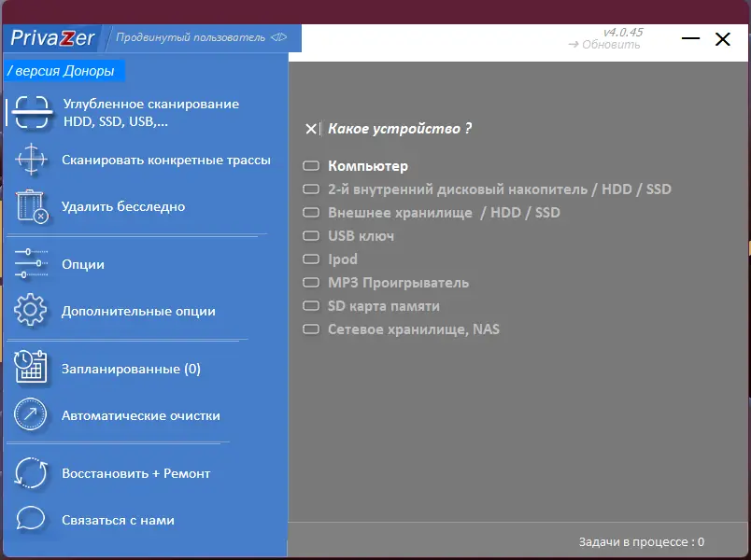Open Удалить бесследно menu item
The image size is (751, 560).
click(x=123, y=207)
